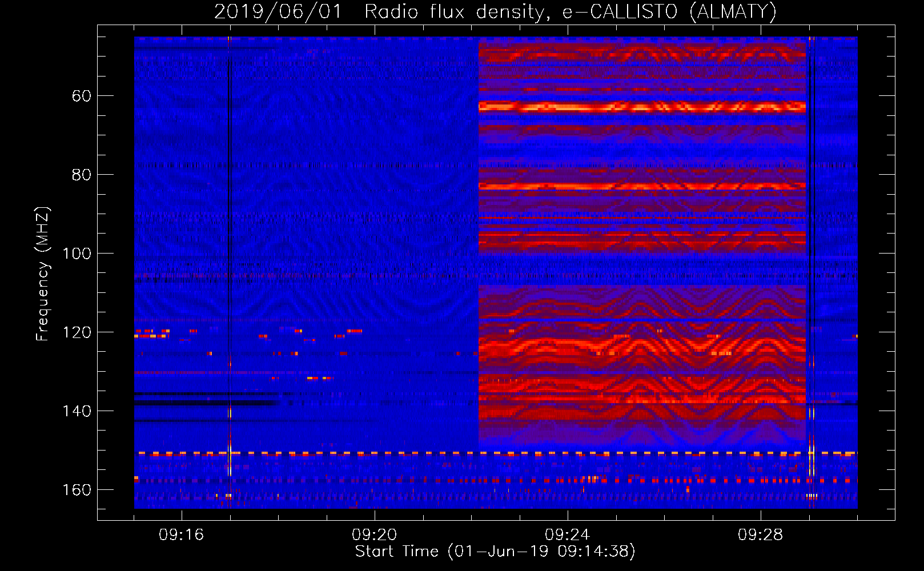Viewport: 924px width, 571px height.
Task: Click the 09:20 time tick label
Action: pyautogui.click(x=375, y=535)
